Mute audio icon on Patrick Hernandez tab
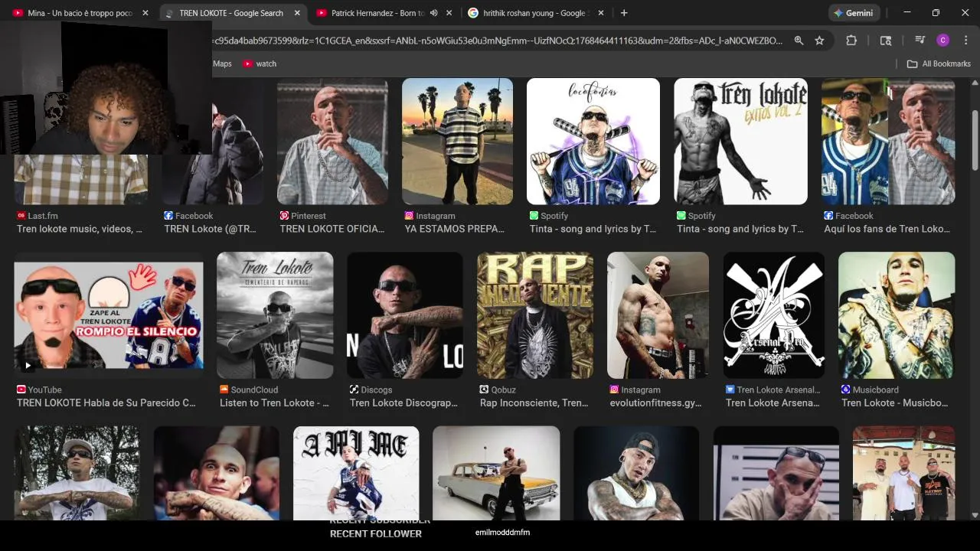The image size is (980, 551). [x=434, y=13]
